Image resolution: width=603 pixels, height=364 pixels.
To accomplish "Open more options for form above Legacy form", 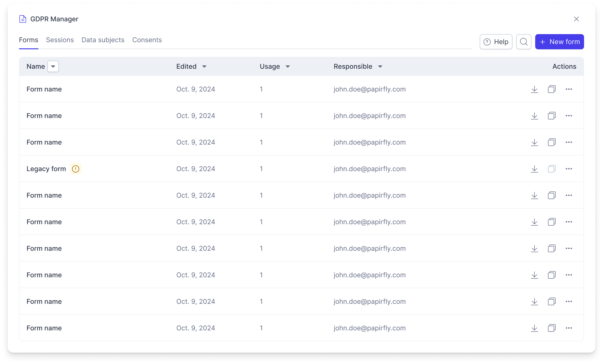I will pyautogui.click(x=569, y=142).
